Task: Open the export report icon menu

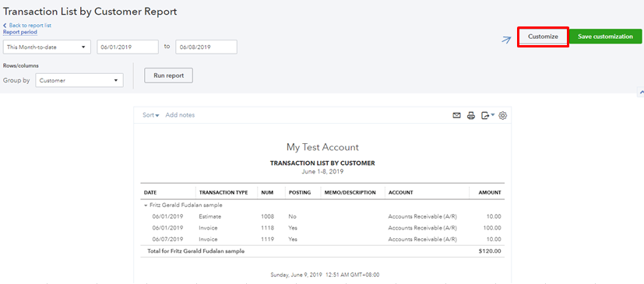Action: [x=487, y=116]
